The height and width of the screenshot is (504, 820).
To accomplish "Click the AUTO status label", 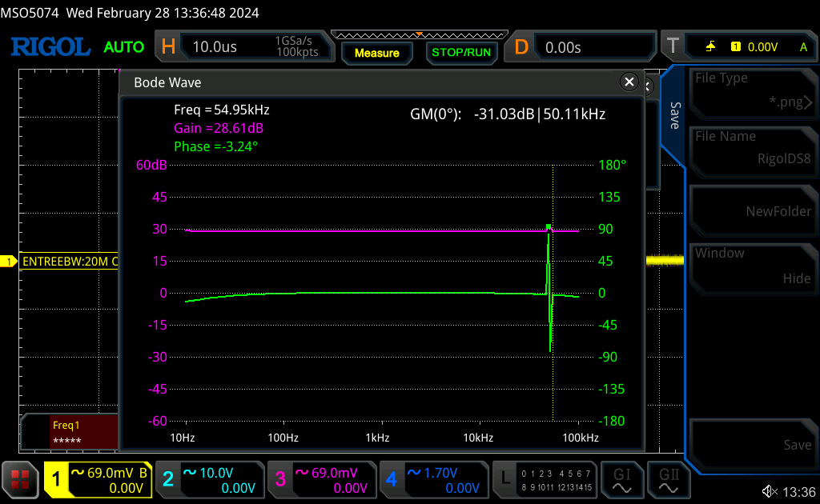I will tap(124, 47).
